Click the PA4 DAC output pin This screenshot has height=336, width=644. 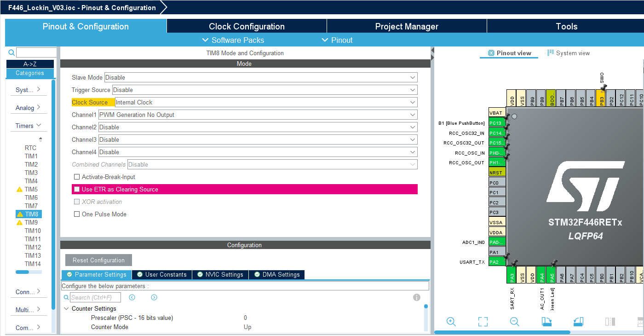coord(542,275)
